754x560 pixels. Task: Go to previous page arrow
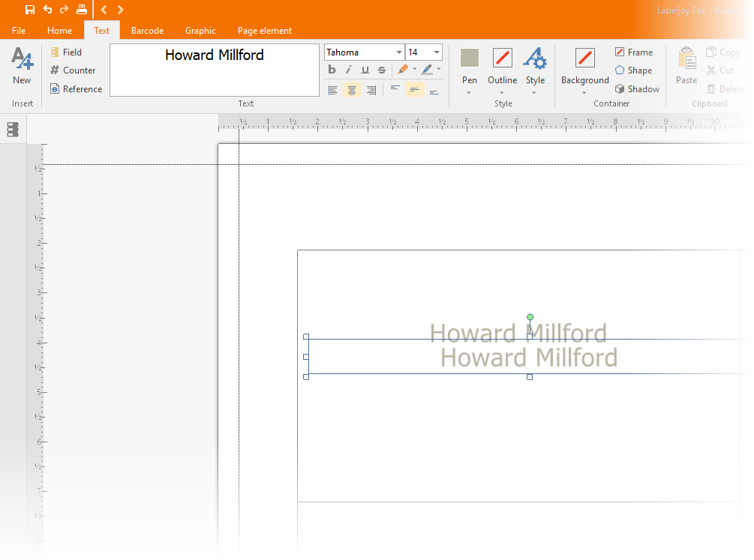point(104,10)
